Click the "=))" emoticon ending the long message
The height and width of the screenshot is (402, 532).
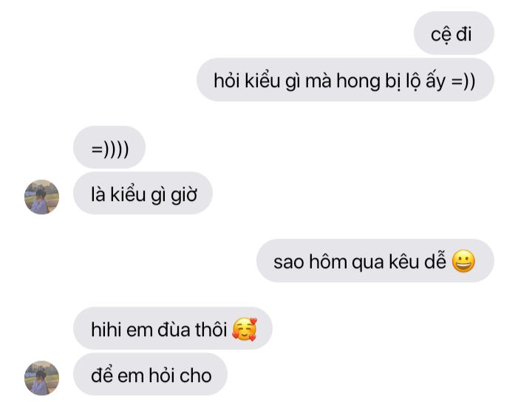coord(463,81)
